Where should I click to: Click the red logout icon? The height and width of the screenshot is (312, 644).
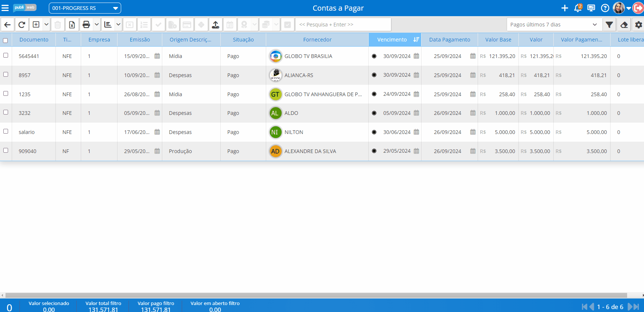point(638,8)
